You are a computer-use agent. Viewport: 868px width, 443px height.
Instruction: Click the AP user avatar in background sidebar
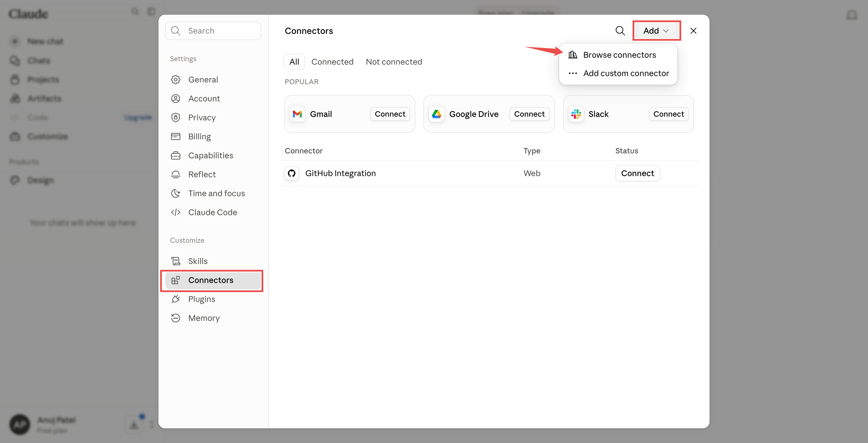pos(20,424)
